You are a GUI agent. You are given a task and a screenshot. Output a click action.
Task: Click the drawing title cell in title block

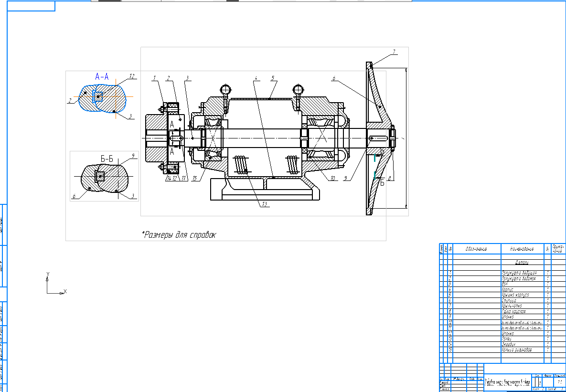[x=507, y=382]
